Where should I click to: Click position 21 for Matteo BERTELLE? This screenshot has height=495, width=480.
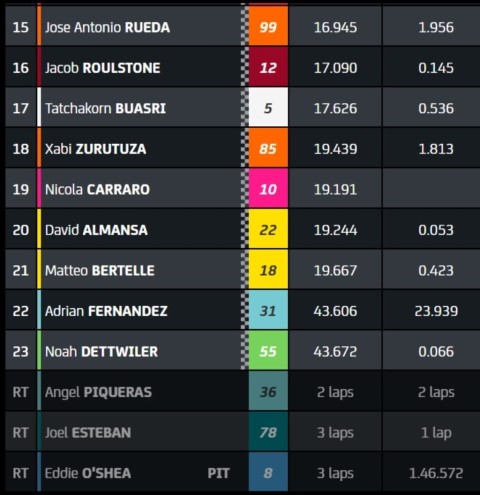coord(20,270)
